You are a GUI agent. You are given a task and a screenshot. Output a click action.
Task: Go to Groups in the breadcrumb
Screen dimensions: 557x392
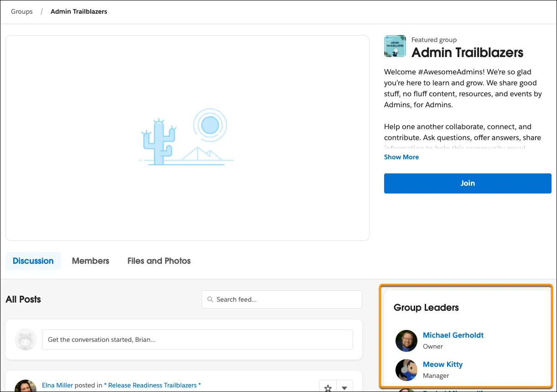tap(22, 11)
